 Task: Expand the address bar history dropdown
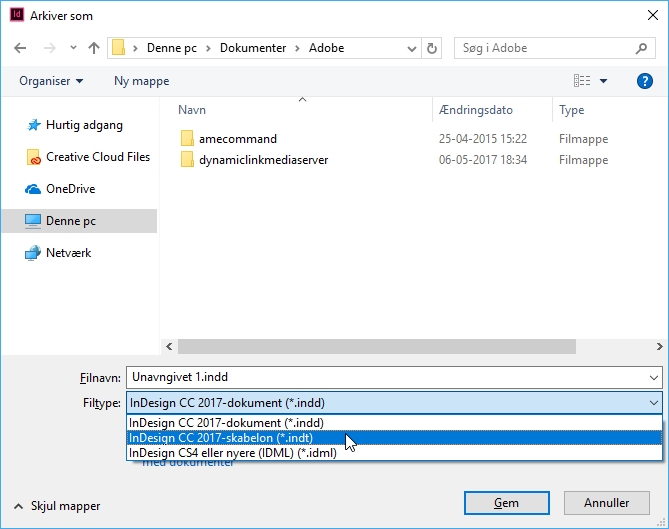tap(412, 48)
